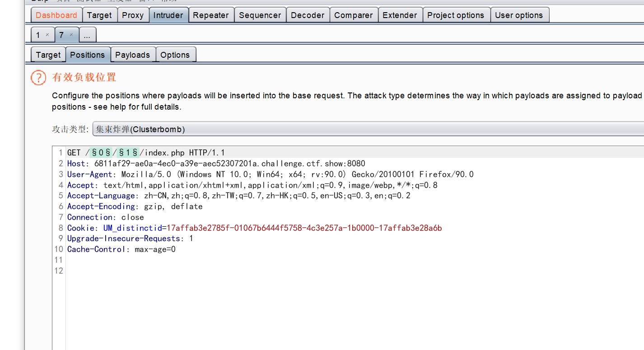Close attack tab 7
This screenshot has height=350, width=644.
71,35
